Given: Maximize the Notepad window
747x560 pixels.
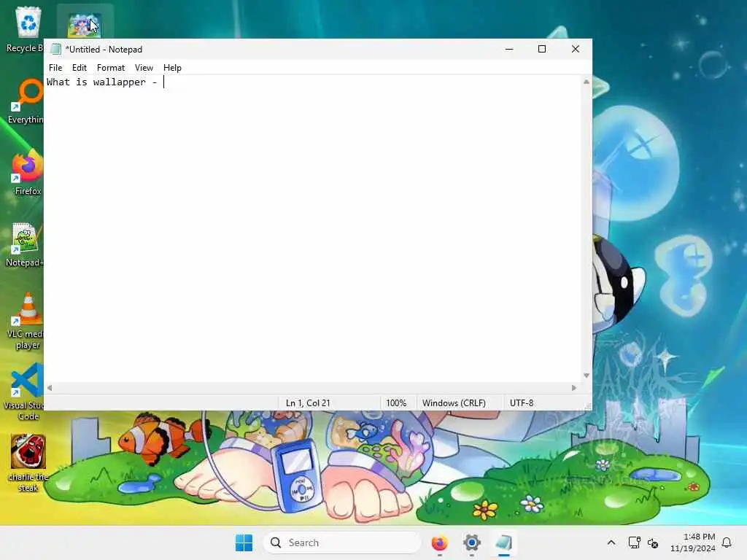Looking at the screenshot, I should [542, 49].
